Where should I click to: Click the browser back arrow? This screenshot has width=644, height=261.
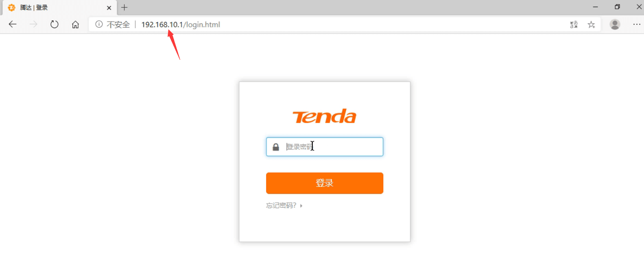point(13,24)
